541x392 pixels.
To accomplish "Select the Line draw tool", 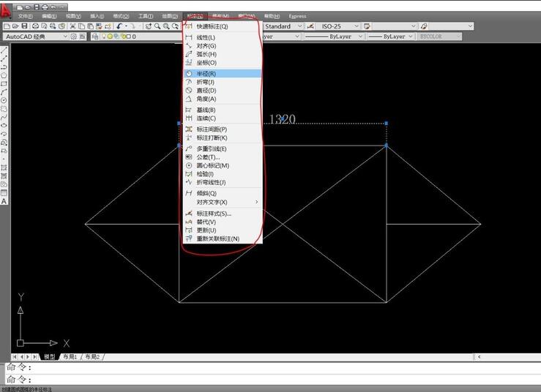I will 4,50.
